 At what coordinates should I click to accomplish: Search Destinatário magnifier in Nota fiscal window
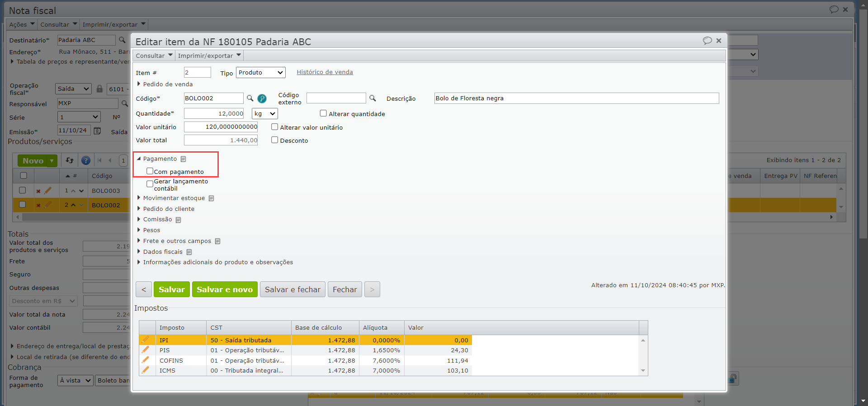[x=122, y=40]
